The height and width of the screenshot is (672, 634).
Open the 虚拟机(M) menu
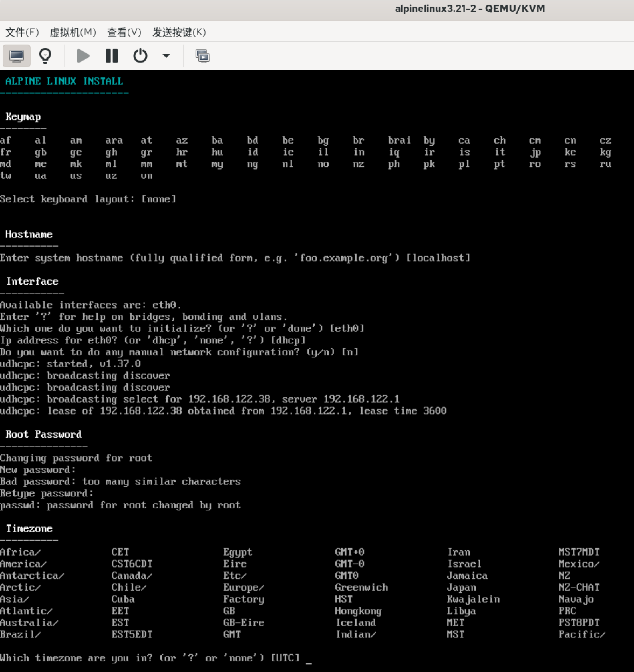pos(73,33)
